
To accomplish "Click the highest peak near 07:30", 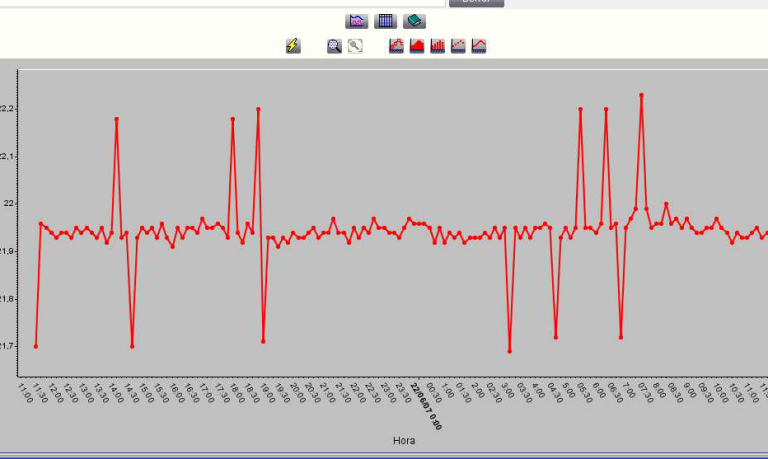I will tap(641, 95).
